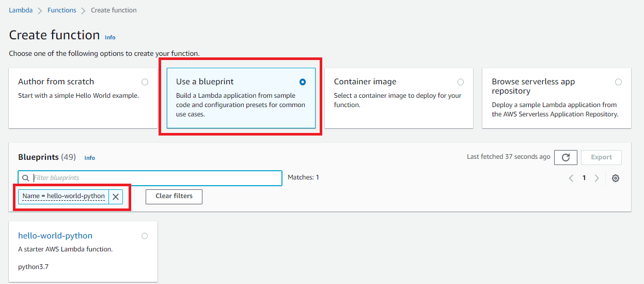Focus the Filter blueprints search field
Viewport: 644px width, 284px height.
coord(150,178)
